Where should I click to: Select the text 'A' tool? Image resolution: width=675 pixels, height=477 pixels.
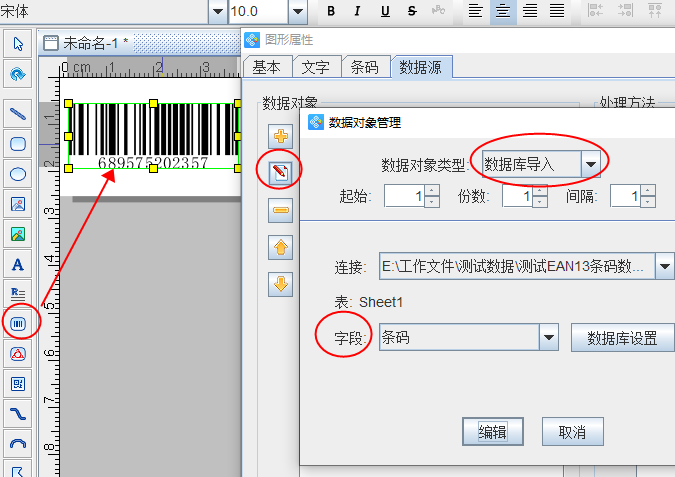click(x=17, y=265)
